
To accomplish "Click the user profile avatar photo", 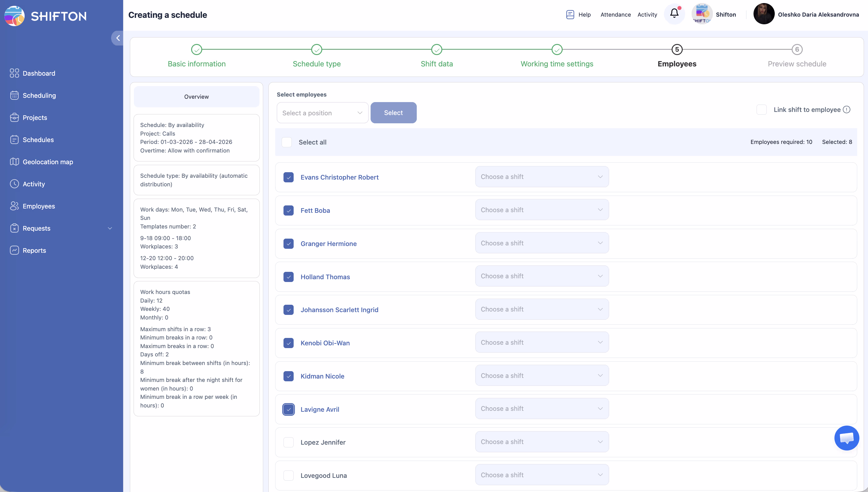I will [x=764, y=14].
